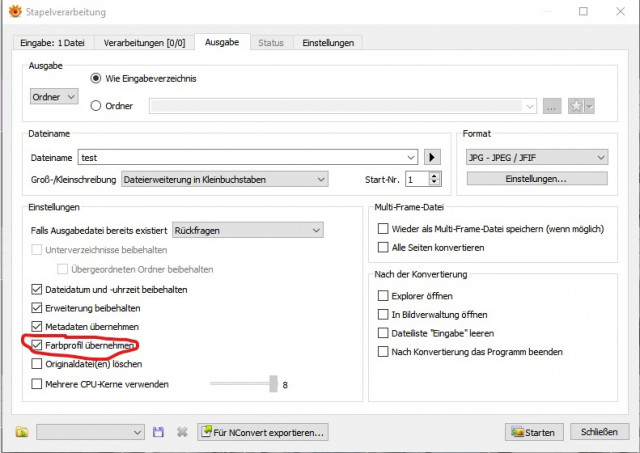Enable Mehrere CPU-Kerne verwenden
Screen dimensions: 640x453
tap(37, 384)
